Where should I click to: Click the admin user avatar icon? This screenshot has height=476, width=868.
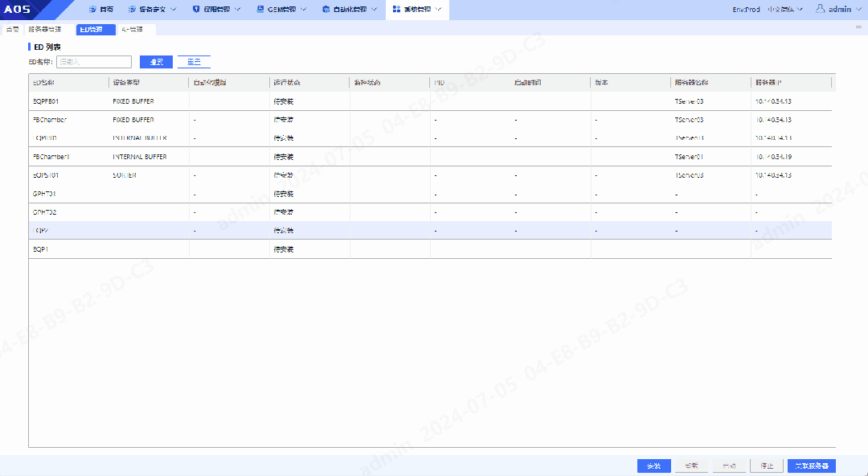coord(821,9)
